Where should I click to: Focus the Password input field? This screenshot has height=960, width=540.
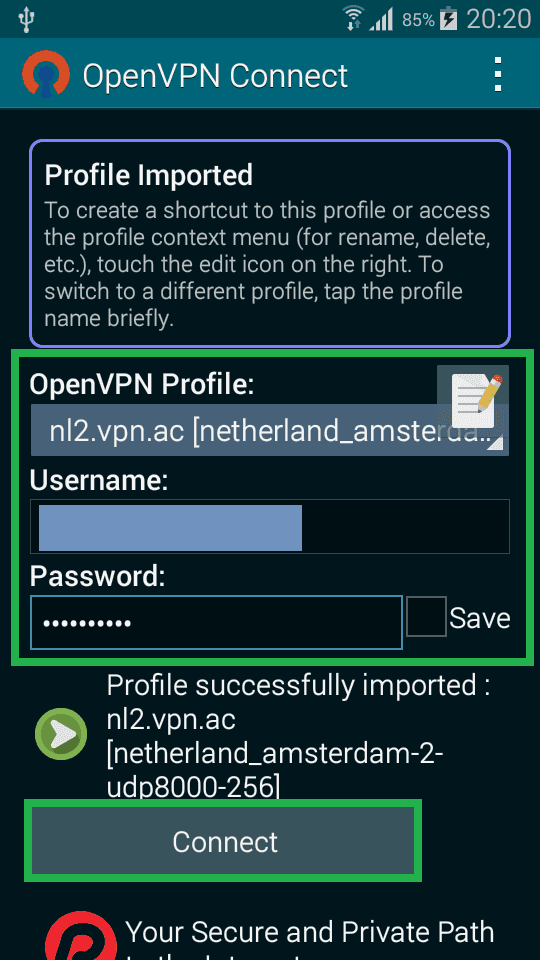(217, 622)
